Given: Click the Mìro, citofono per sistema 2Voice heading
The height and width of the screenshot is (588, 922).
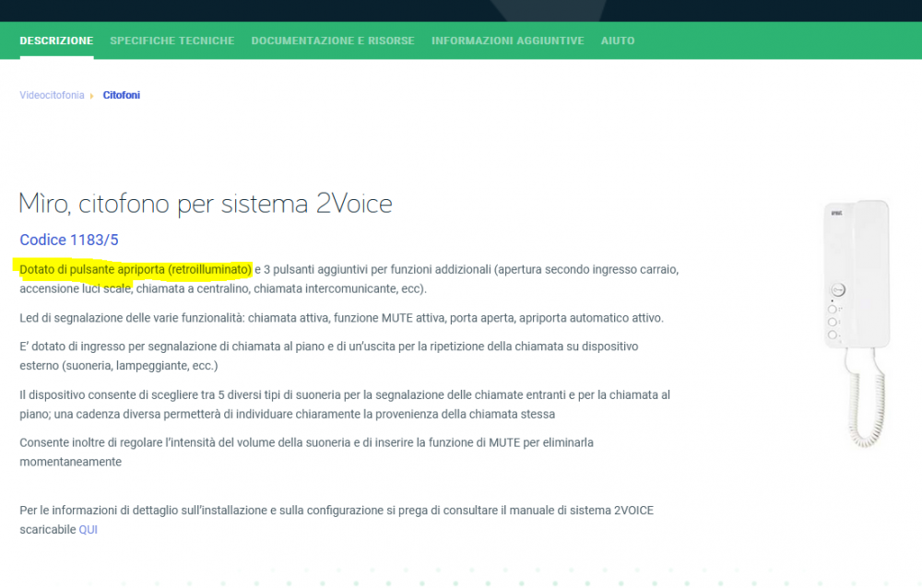Looking at the screenshot, I should click(206, 204).
